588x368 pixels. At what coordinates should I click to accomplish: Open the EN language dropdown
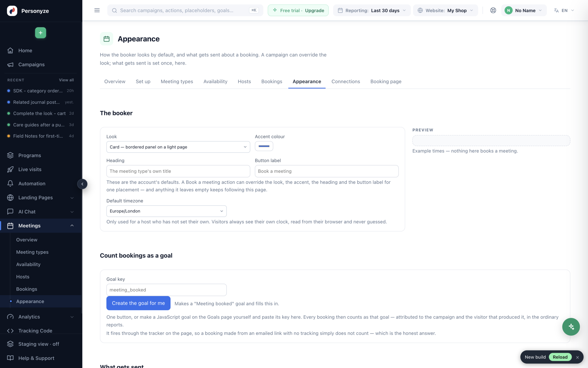pyautogui.click(x=564, y=11)
